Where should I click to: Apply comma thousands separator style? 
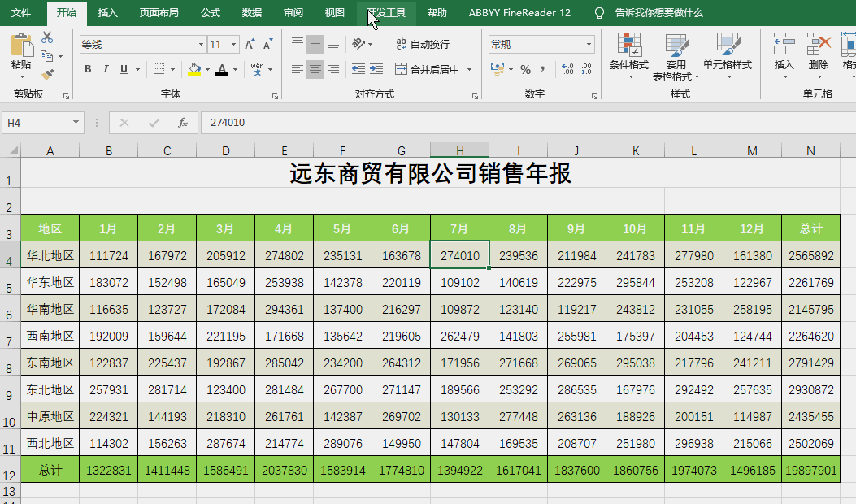click(x=543, y=69)
